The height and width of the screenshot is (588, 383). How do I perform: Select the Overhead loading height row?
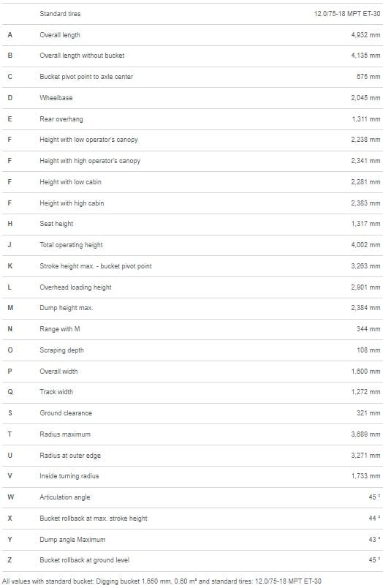tap(193, 287)
